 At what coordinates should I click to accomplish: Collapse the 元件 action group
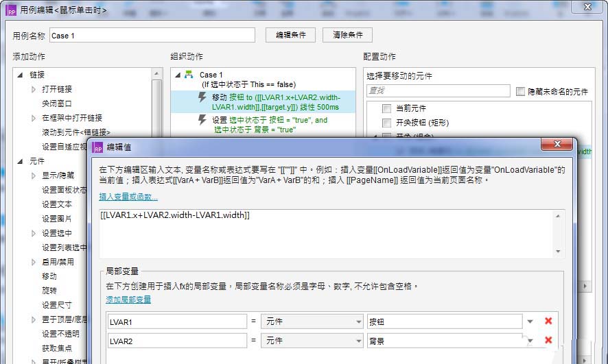(20, 161)
